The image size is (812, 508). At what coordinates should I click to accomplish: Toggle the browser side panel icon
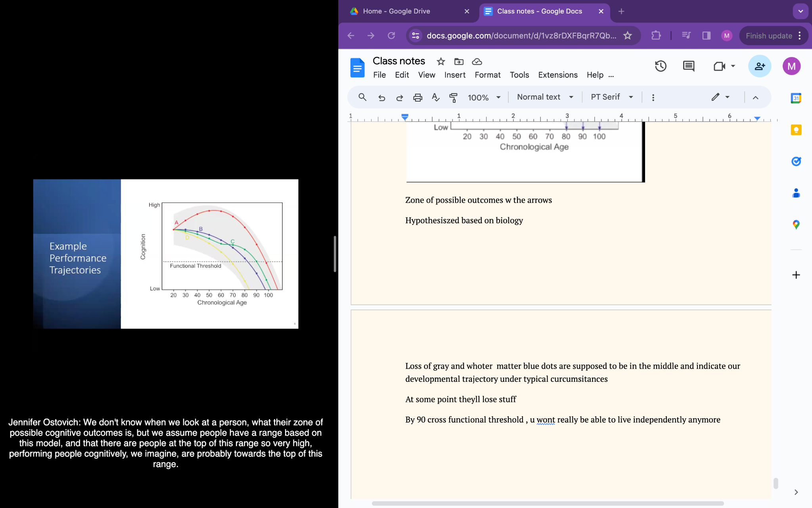[706, 36]
